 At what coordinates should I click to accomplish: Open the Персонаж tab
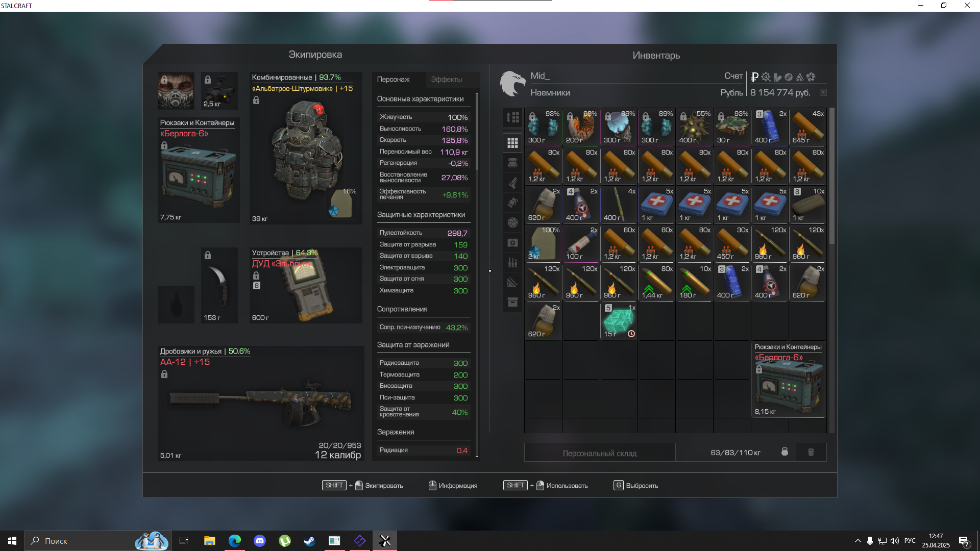393,79
